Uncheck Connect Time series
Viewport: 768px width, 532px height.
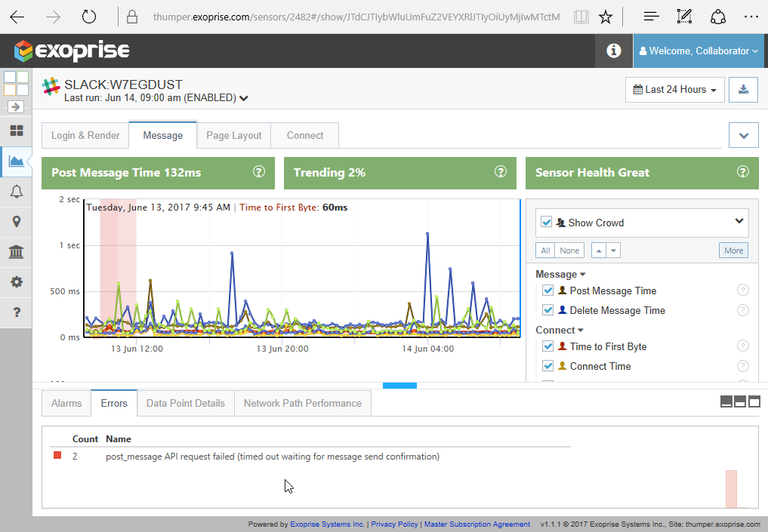click(548, 365)
